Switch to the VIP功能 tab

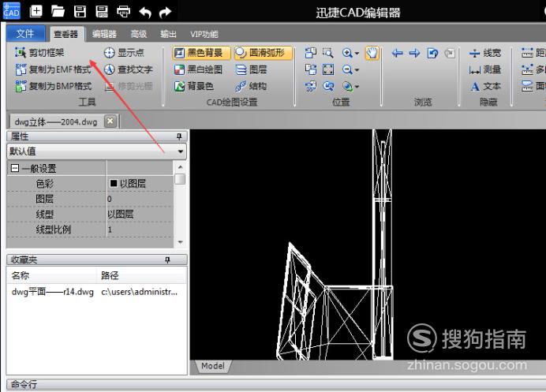click(x=204, y=34)
